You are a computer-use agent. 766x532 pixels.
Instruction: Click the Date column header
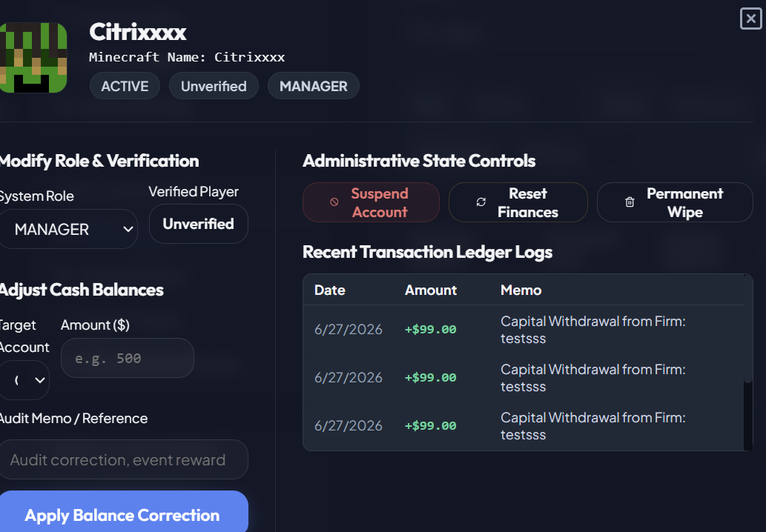330,290
